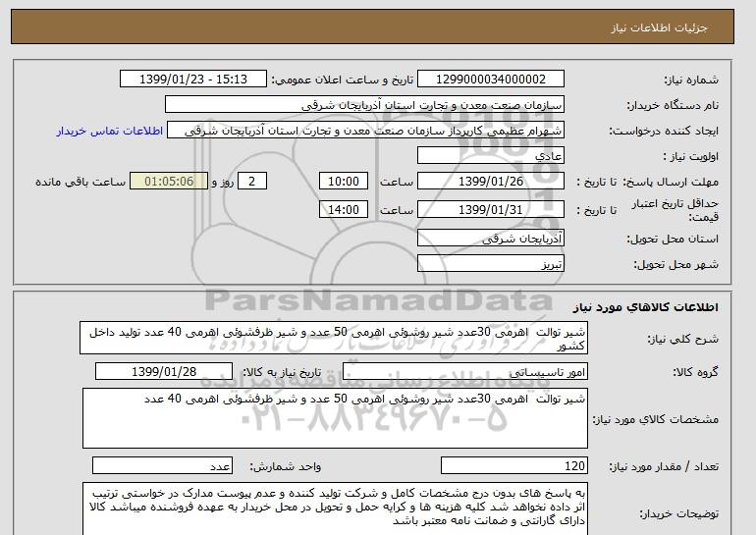756x535 pixels.
Task: Select the ایجاد کننده درخواست field
Action: pyautogui.click(x=365, y=131)
